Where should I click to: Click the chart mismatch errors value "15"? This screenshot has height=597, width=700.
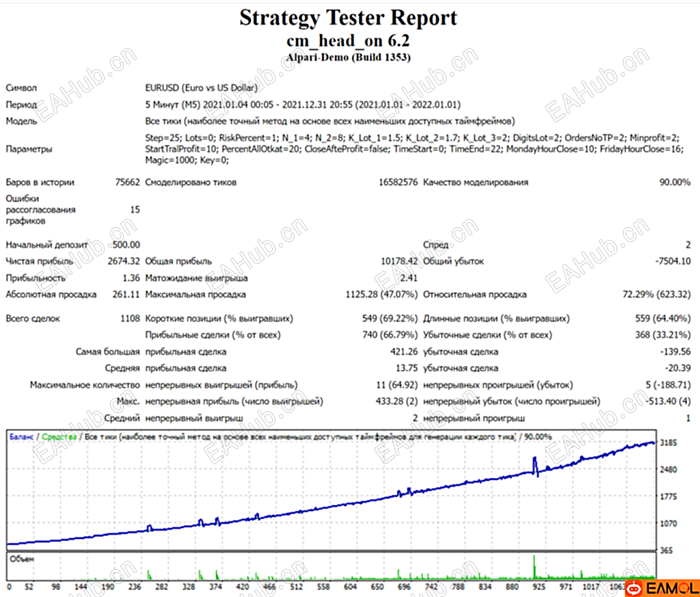pyautogui.click(x=135, y=209)
